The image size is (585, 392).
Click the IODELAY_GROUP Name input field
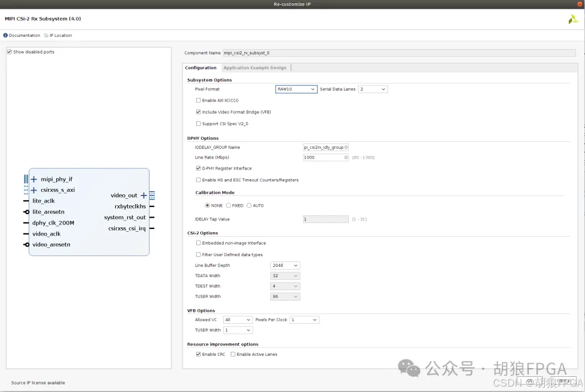(326, 147)
